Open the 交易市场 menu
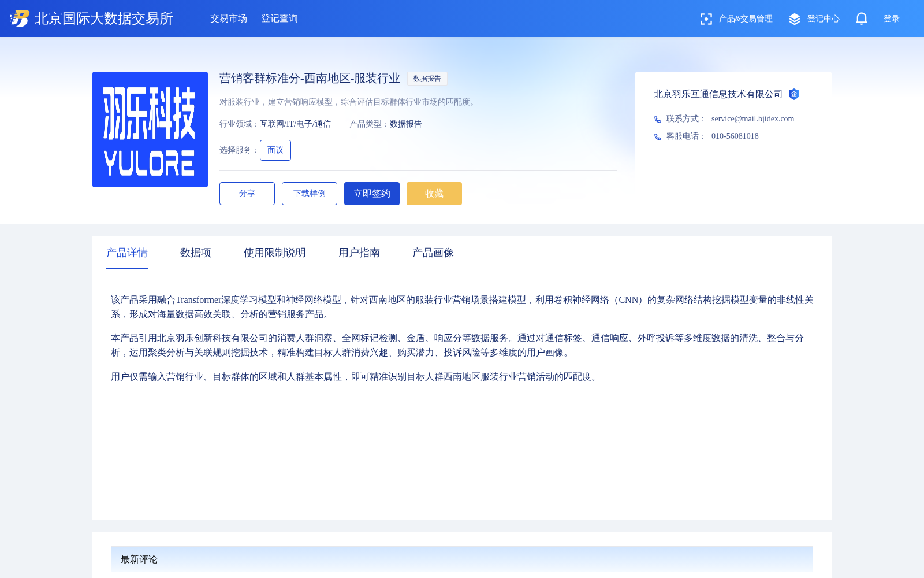This screenshot has width=924, height=578. click(229, 18)
